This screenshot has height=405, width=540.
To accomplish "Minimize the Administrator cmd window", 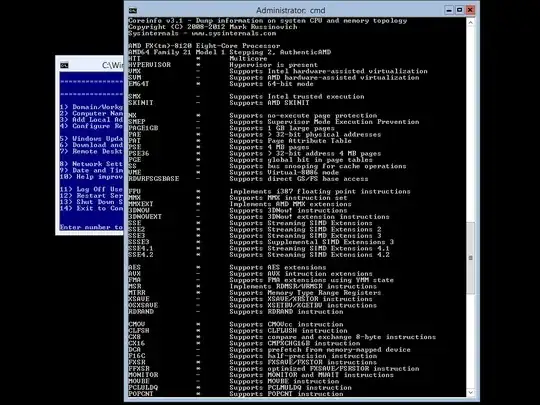I will 449,10.
